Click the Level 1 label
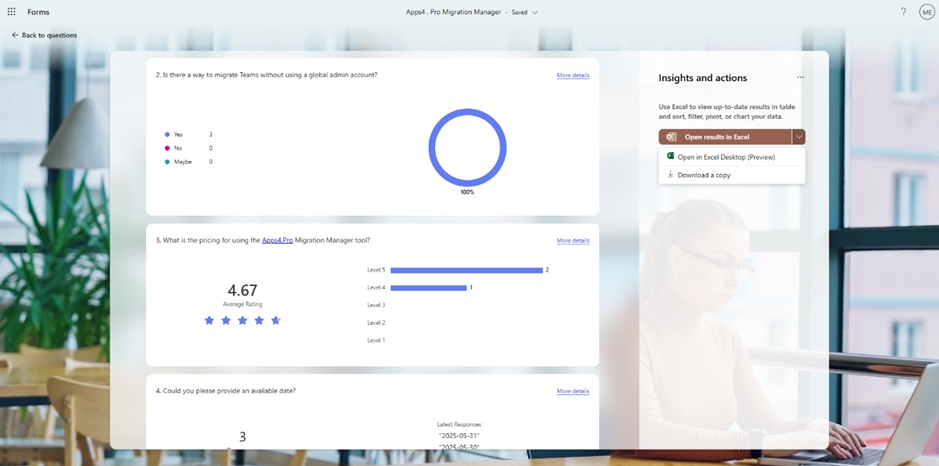 [x=376, y=340]
